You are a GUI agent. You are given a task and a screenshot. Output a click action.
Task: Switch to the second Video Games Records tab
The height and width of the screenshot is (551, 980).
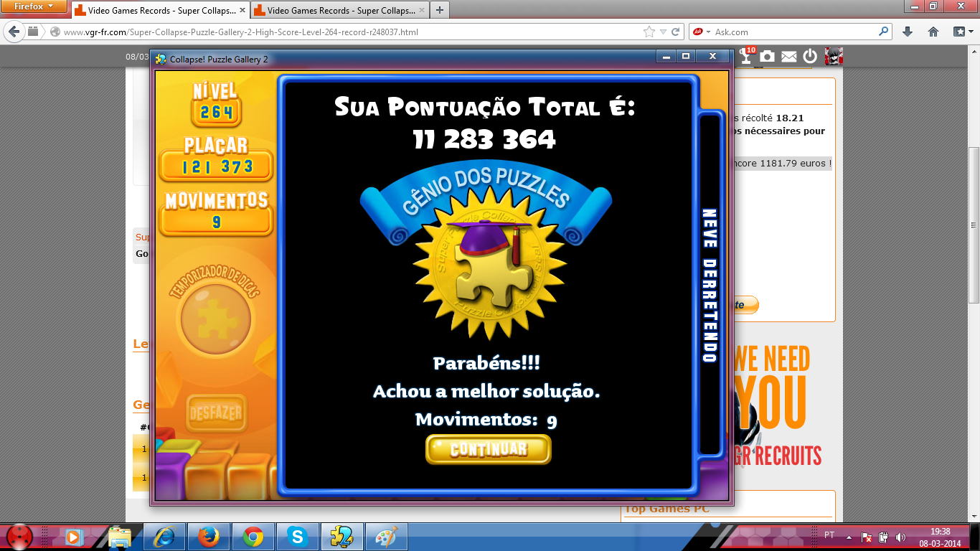coord(334,11)
